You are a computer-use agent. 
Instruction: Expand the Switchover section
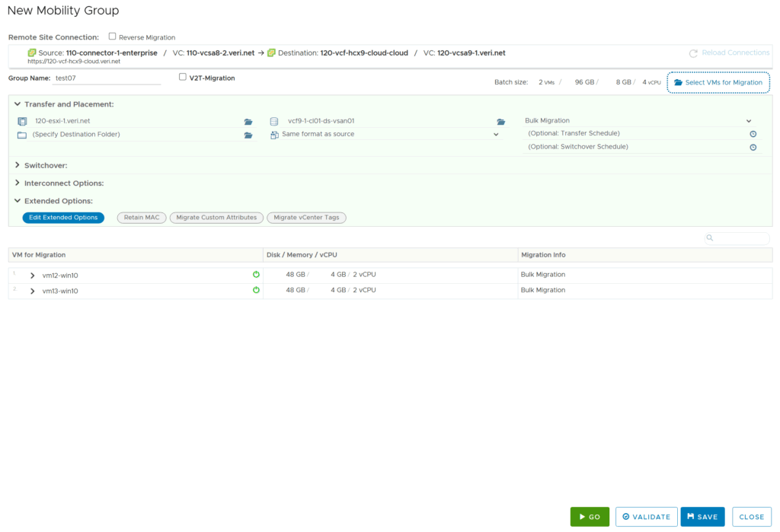pos(18,165)
